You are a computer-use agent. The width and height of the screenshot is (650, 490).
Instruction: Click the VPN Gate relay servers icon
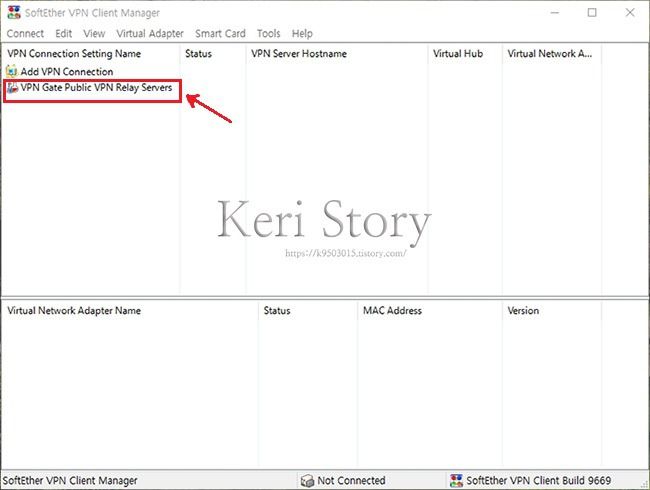click(x=12, y=87)
